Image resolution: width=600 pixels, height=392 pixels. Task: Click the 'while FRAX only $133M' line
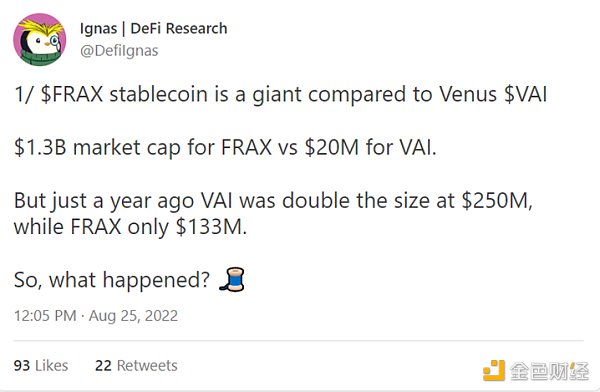point(130,227)
